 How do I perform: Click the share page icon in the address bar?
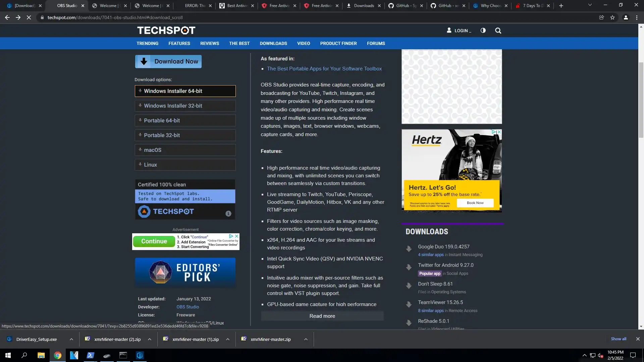601,17
